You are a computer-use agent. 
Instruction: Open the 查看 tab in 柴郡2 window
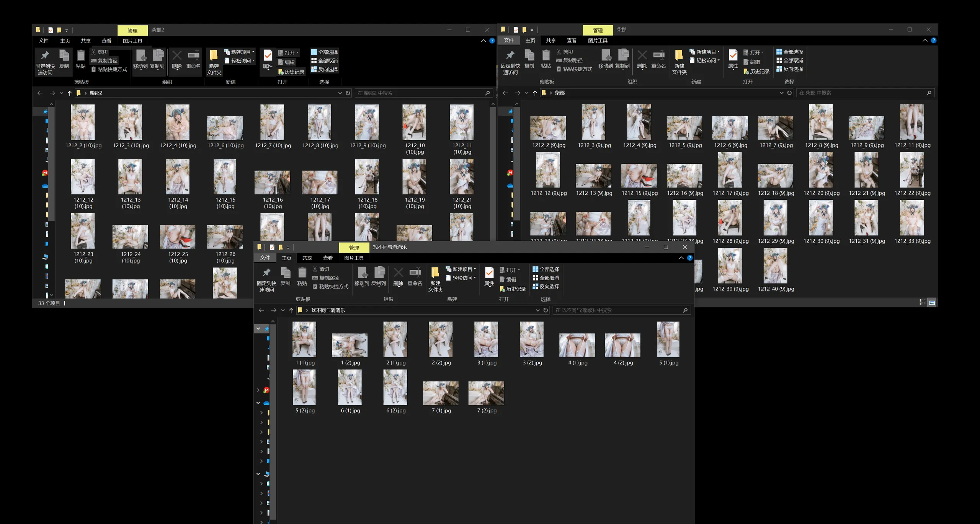point(106,41)
